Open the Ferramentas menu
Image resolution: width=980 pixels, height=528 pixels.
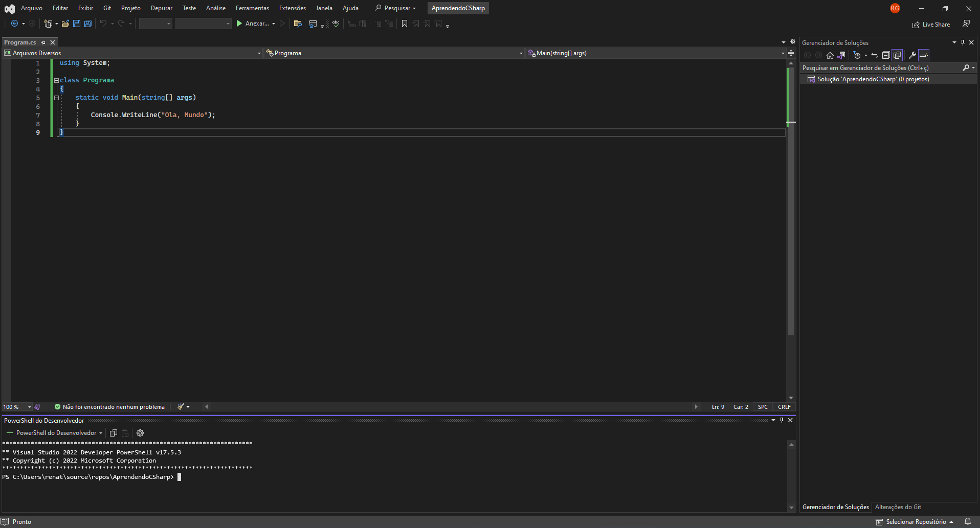point(252,8)
